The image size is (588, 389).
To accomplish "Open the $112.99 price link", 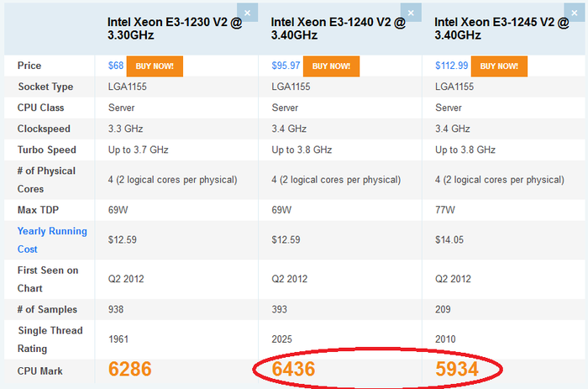I will (451, 66).
